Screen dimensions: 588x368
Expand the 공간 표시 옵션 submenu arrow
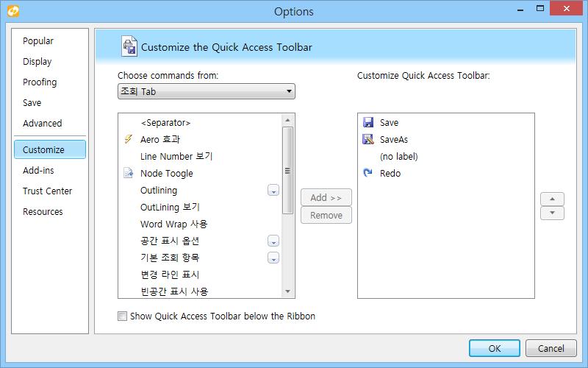point(273,241)
